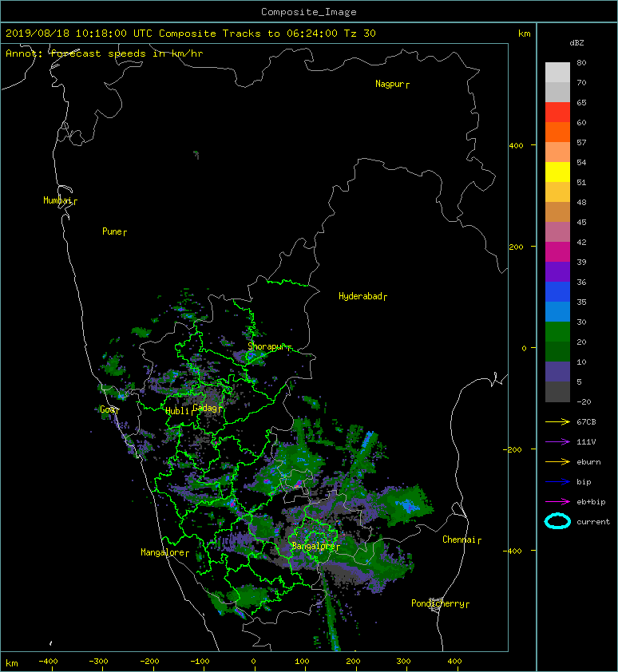This screenshot has width=618, height=672.
Task: Click the 111V purple arrow icon
Action: tap(557, 442)
